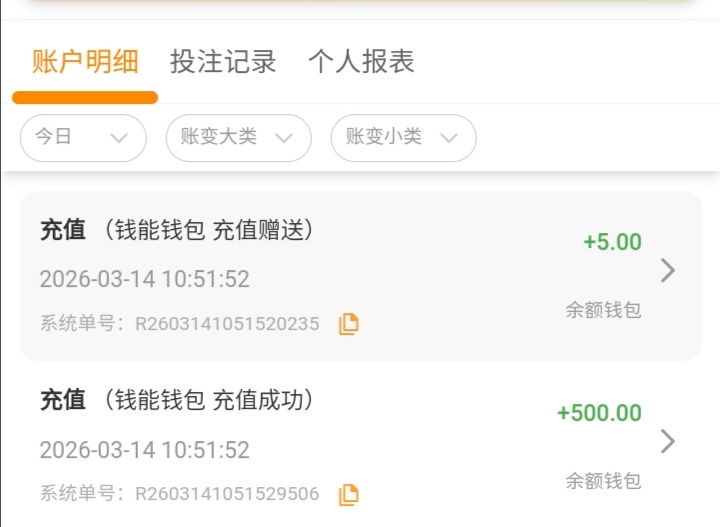The image size is (720, 527).
Task: Switch to the 账户明细 tab
Action: click(x=85, y=62)
